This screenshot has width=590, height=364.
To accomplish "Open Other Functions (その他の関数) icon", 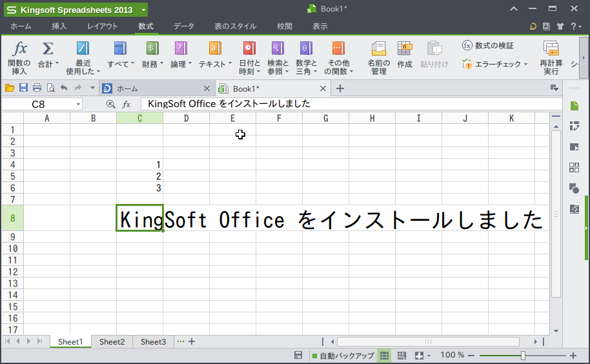I will 338,48.
